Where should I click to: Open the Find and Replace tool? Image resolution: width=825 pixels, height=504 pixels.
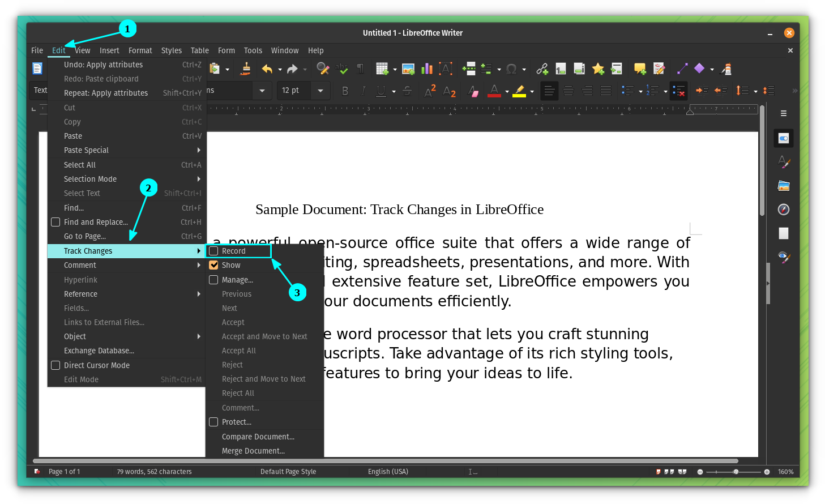point(324,68)
